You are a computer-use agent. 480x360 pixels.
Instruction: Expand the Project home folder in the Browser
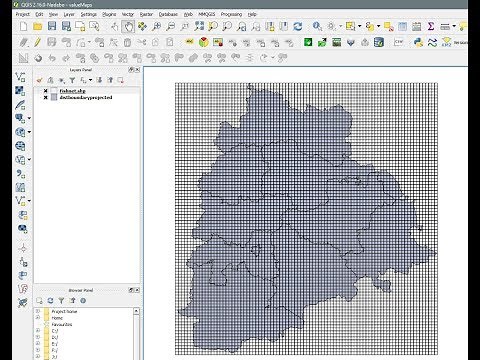(x=38, y=311)
